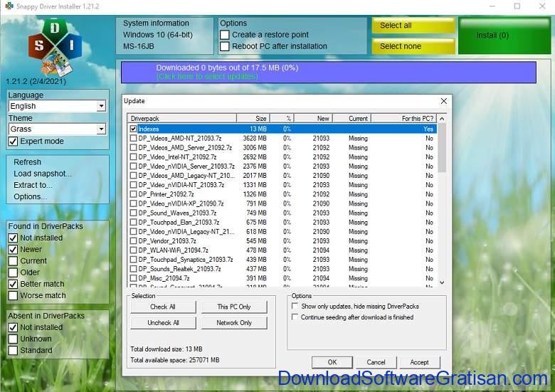The height and width of the screenshot is (392, 555).
Task: Sort list by Driverpack column header
Action: [182, 119]
